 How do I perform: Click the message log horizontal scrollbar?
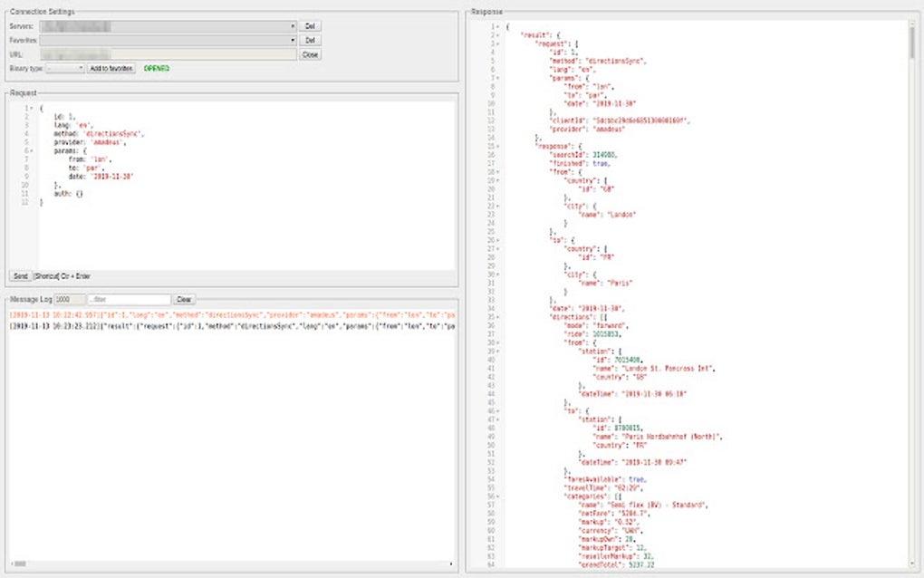coord(18,564)
